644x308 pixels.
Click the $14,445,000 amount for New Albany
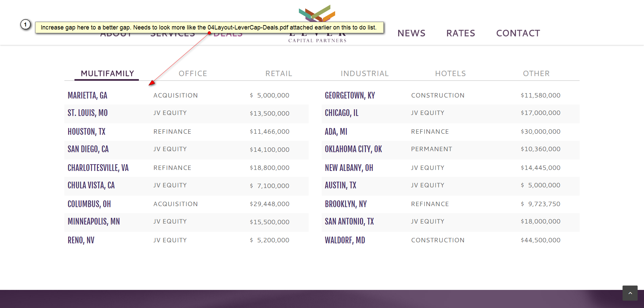[541, 168]
